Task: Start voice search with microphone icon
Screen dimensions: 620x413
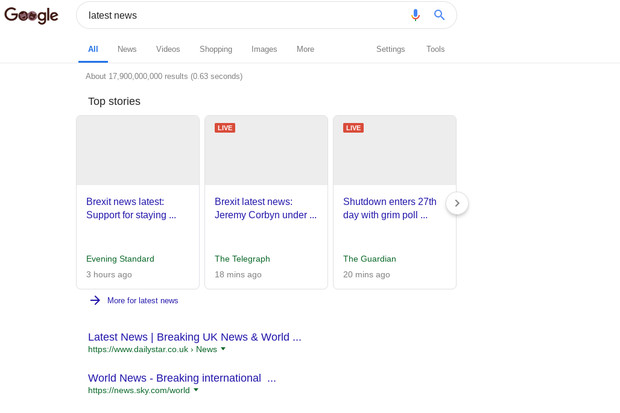Action: (415, 15)
